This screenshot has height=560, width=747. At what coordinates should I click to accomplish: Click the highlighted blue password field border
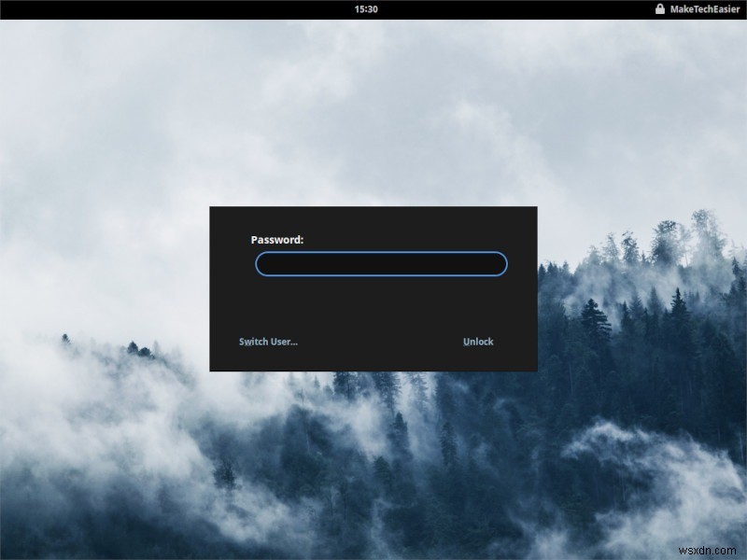[x=381, y=253]
